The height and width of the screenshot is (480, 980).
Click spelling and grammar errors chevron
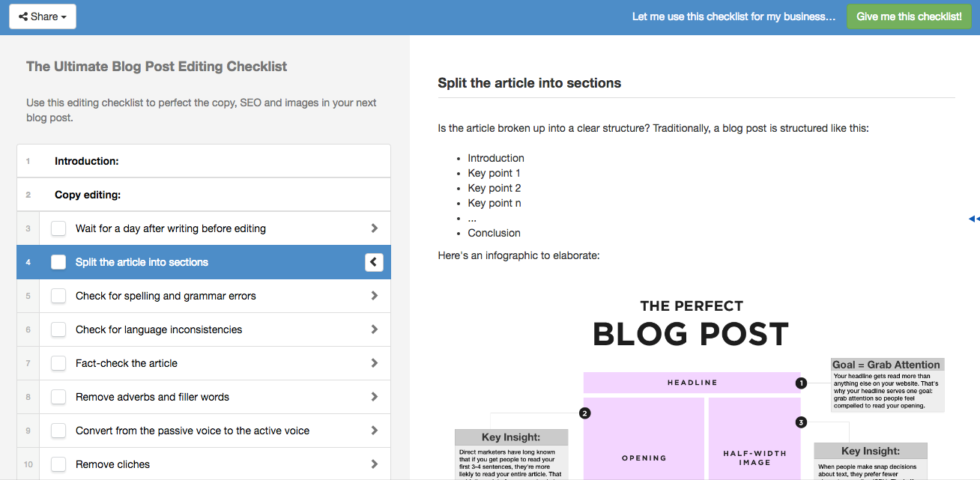tap(375, 296)
